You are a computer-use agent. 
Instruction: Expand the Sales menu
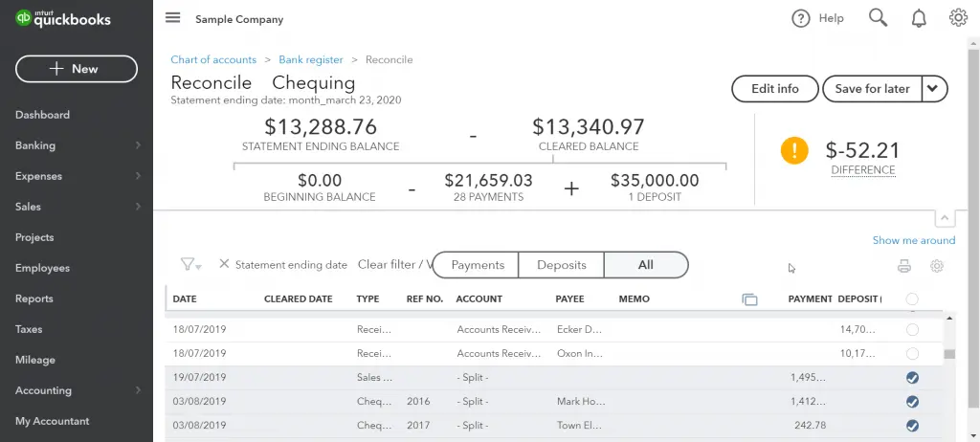(77, 207)
